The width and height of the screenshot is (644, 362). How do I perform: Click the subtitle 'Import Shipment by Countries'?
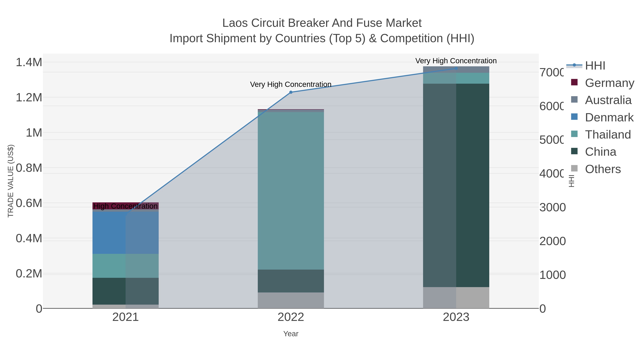(248, 38)
